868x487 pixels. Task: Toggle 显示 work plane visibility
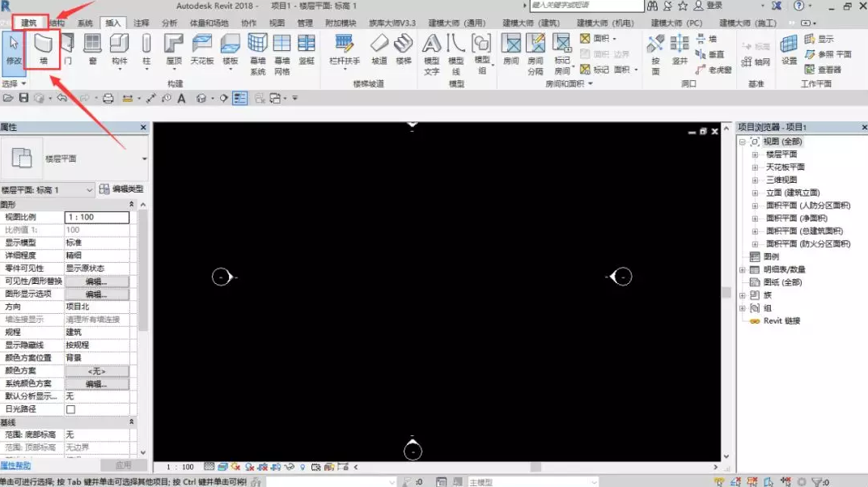point(819,39)
